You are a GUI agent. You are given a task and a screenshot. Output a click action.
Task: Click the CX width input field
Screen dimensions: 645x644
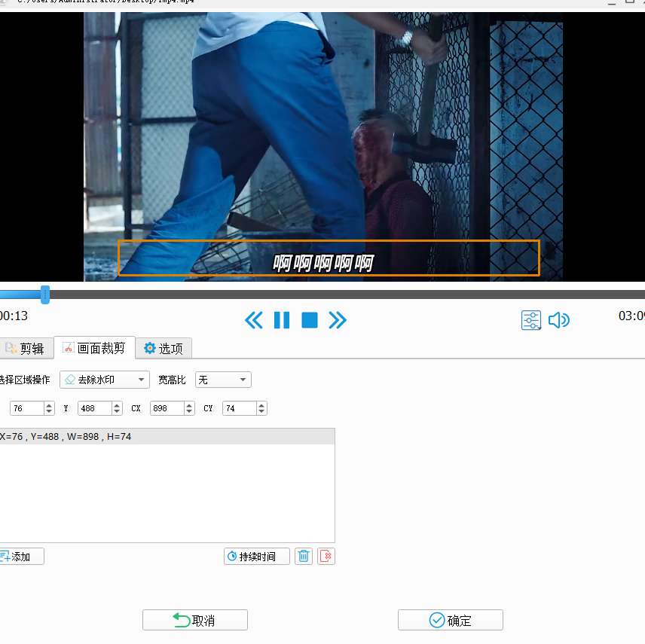click(x=167, y=408)
